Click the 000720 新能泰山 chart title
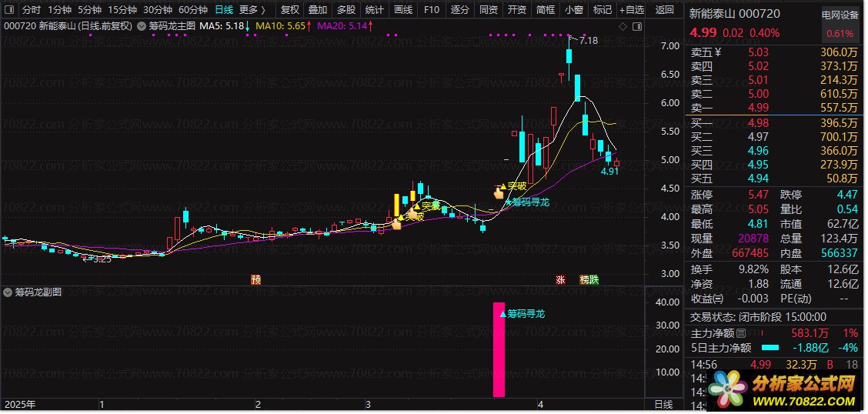The width and height of the screenshot is (868, 414). coord(68,25)
